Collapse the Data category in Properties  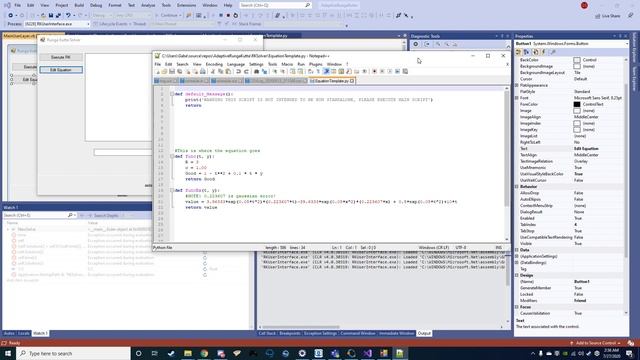click(517, 250)
